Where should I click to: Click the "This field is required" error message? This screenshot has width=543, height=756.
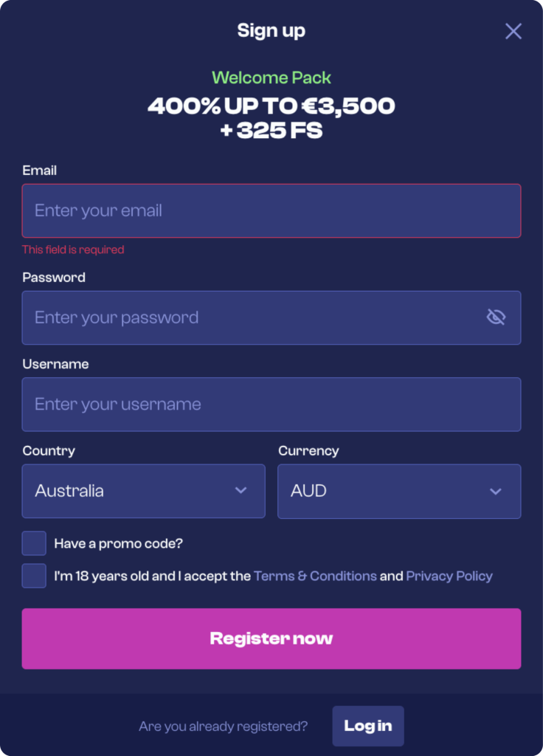pos(73,250)
